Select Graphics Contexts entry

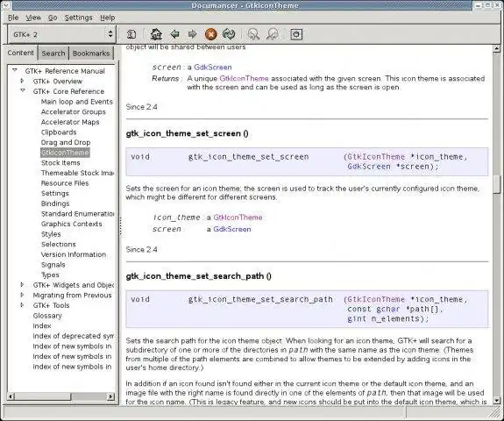click(x=71, y=224)
